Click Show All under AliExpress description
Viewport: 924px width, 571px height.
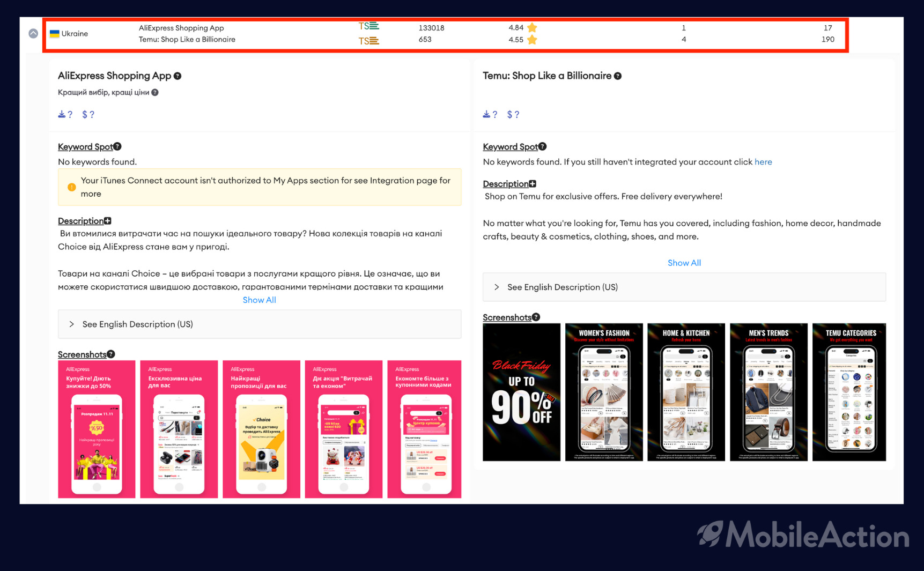260,300
